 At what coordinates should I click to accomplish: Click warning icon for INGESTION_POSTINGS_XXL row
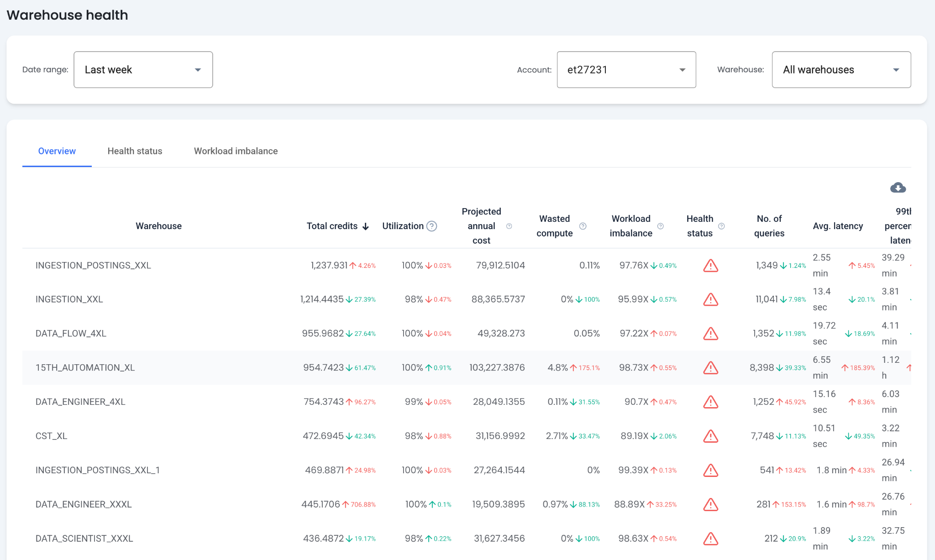pos(710,265)
